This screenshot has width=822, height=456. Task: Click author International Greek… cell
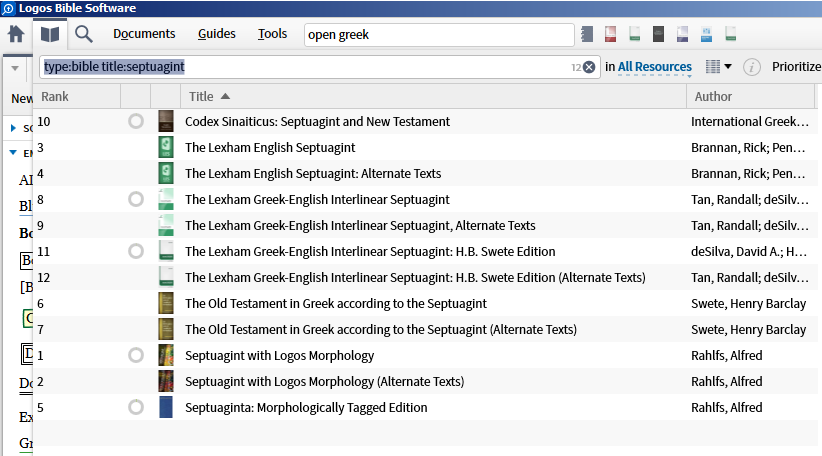750,122
